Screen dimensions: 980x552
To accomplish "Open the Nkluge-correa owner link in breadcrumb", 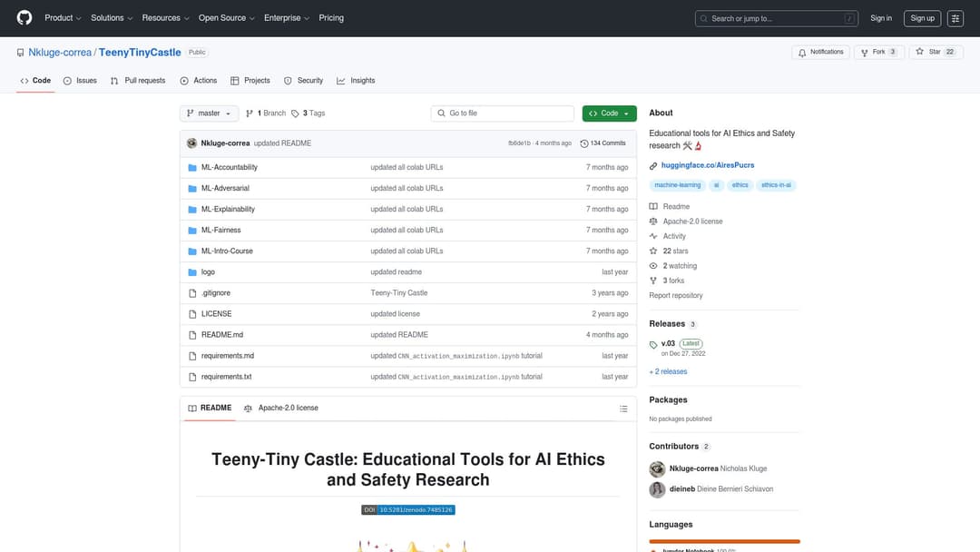I will click(60, 53).
